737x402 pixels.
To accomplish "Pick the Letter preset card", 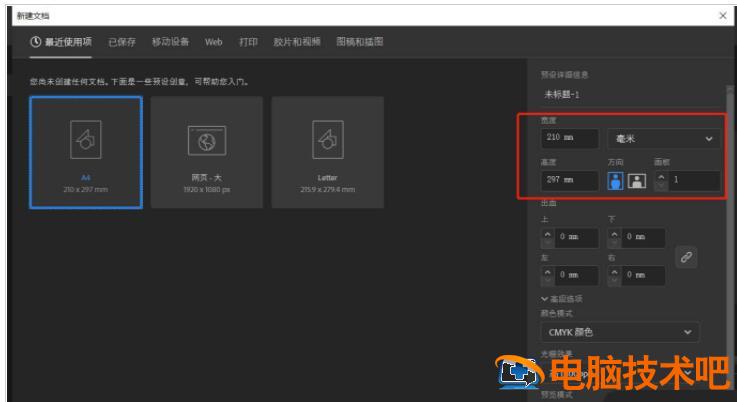I will (x=328, y=152).
